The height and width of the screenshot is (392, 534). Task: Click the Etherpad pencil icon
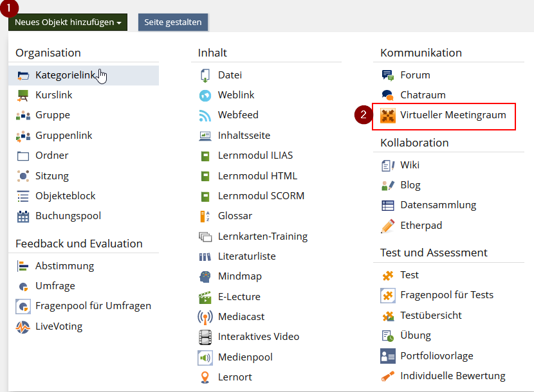[x=387, y=226]
